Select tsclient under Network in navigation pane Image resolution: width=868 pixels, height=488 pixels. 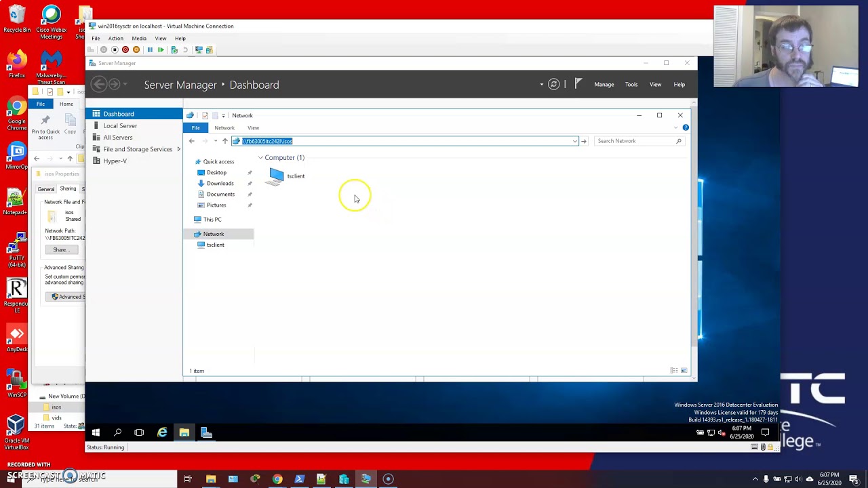215,245
